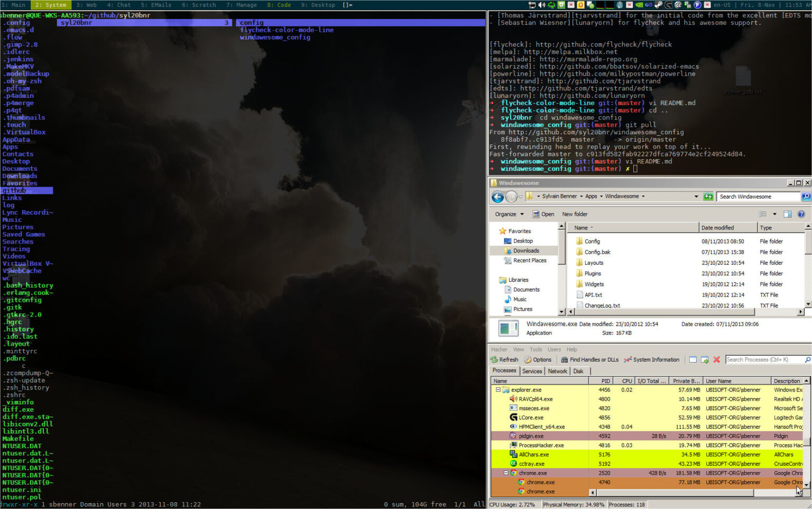Switch to the Services tab
Image resolution: width=812 pixels, height=509 pixels.
point(532,371)
